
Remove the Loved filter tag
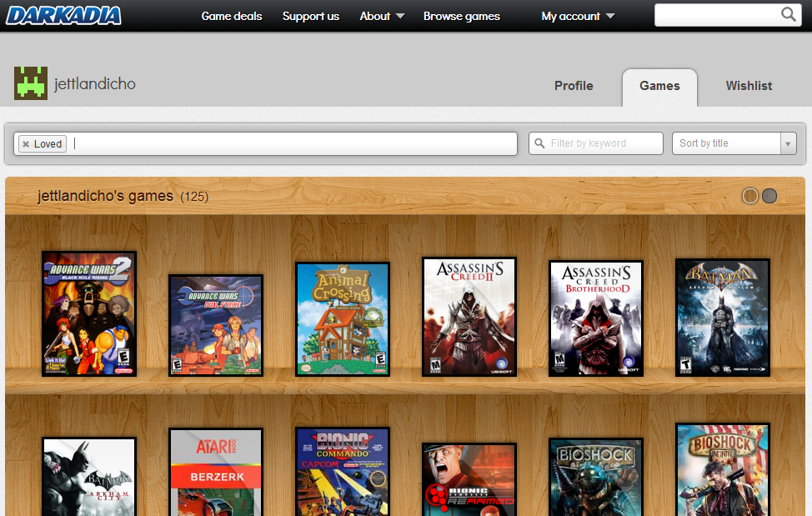pyautogui.click(x=26, y=144)
